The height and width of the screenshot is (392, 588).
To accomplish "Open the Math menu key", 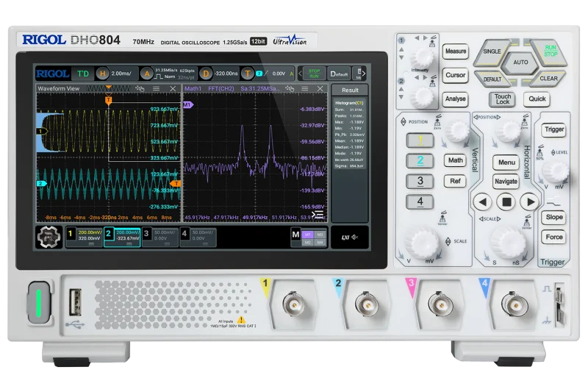I will tap(455, 160).
